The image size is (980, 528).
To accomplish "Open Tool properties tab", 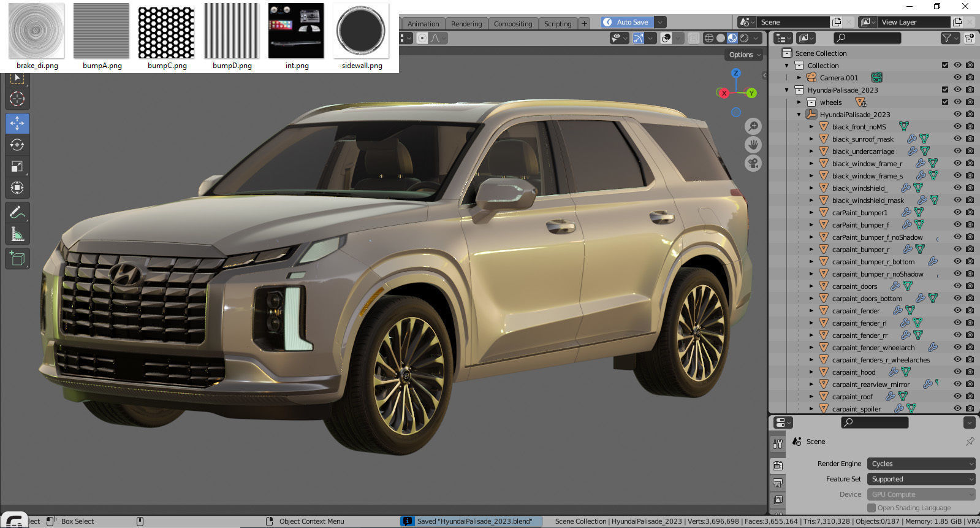I will coord(778,443).
